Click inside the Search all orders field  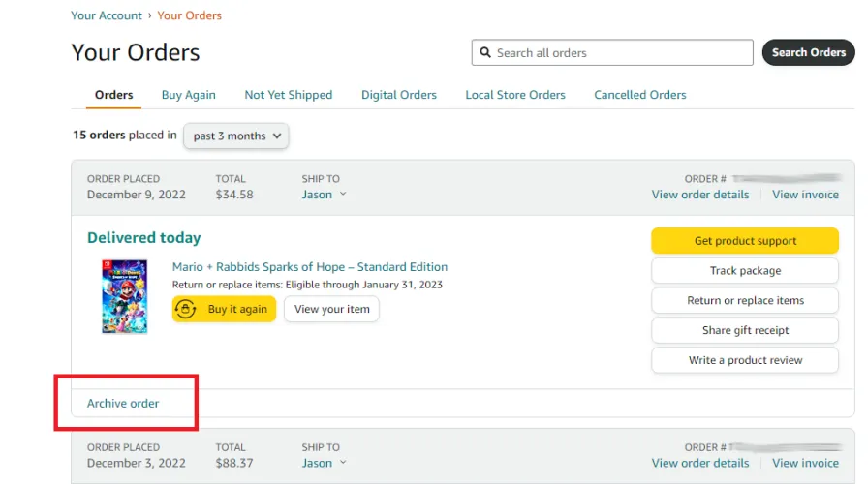click(620, 53)
